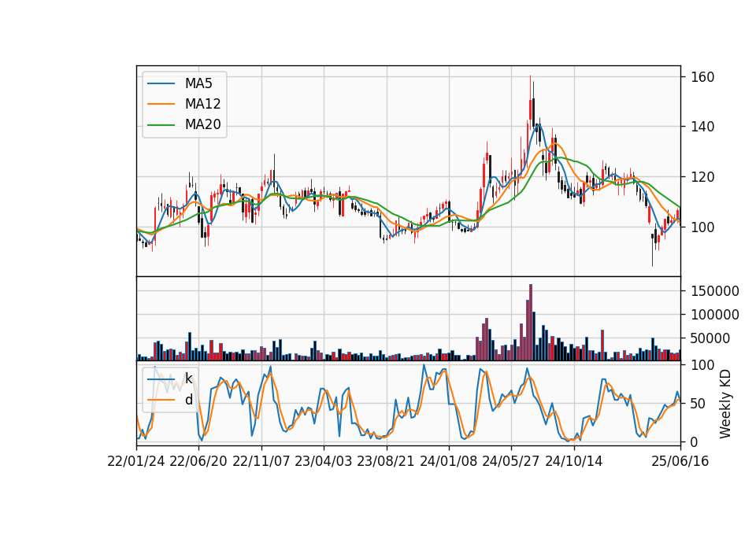This screenshot has height=543, width=756.
Task: Click the 23/04/03 date label
Action: pyautogui.click(x=324, y=462)
